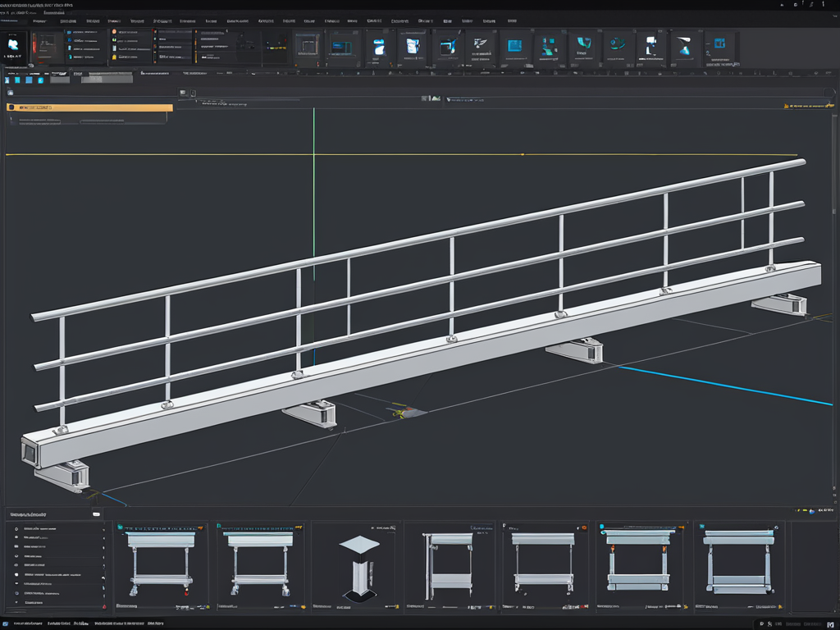840x630 pixels.
Task: Open the second menu in the top menu bar
Action: point(39,21)
